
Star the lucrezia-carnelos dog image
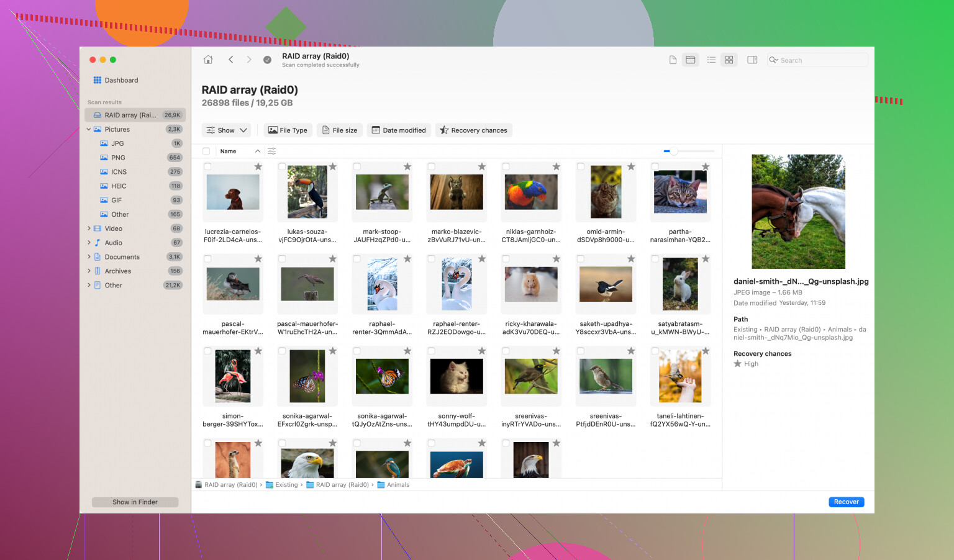[258, 166]
